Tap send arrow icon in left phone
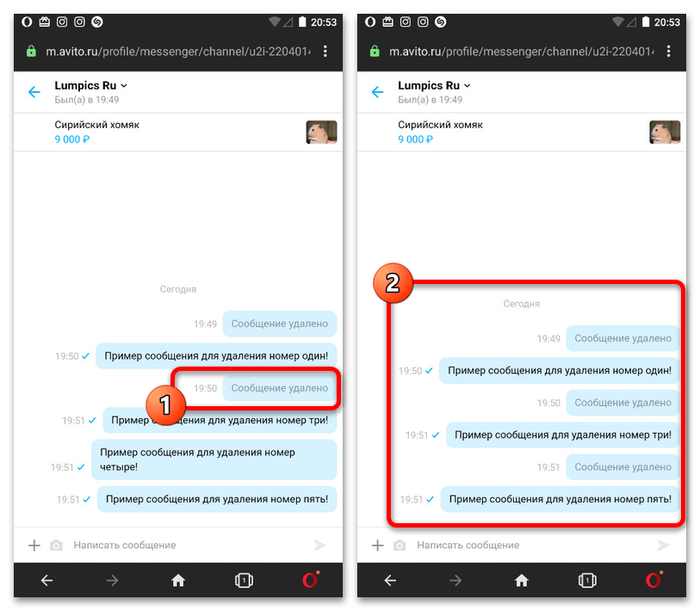This screenshot has height=611, width=700. click(x=320, y=545)
